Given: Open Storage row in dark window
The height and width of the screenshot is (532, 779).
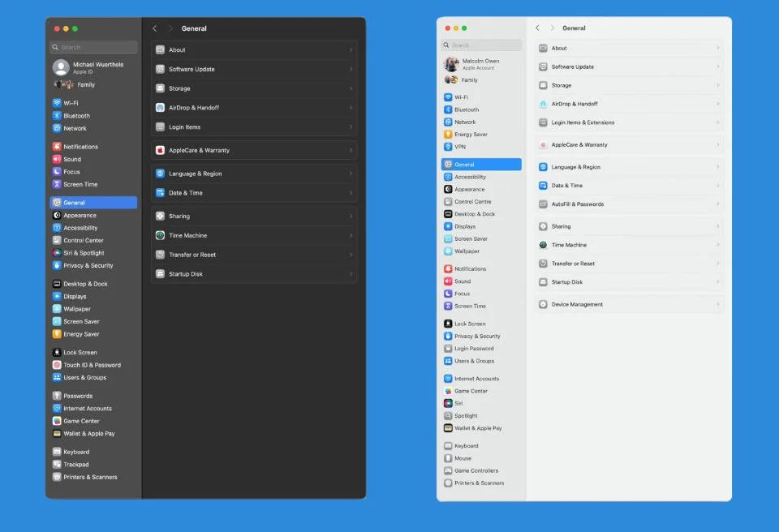Looking at the screenshot, I should coord(254,88).
